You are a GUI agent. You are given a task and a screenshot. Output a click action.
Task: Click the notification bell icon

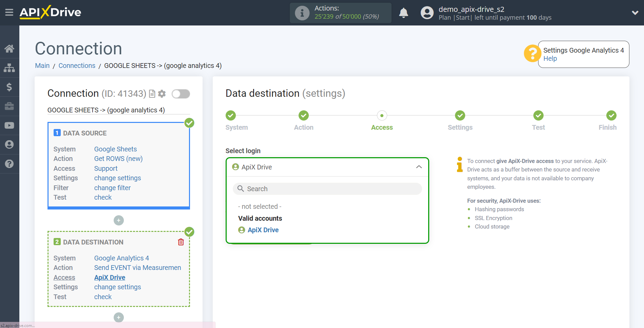pos(403,12)
